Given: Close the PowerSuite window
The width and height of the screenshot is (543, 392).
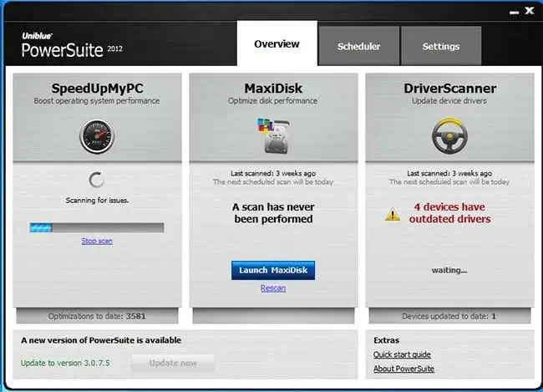Looking at the screenshot, I should [530, 11].
